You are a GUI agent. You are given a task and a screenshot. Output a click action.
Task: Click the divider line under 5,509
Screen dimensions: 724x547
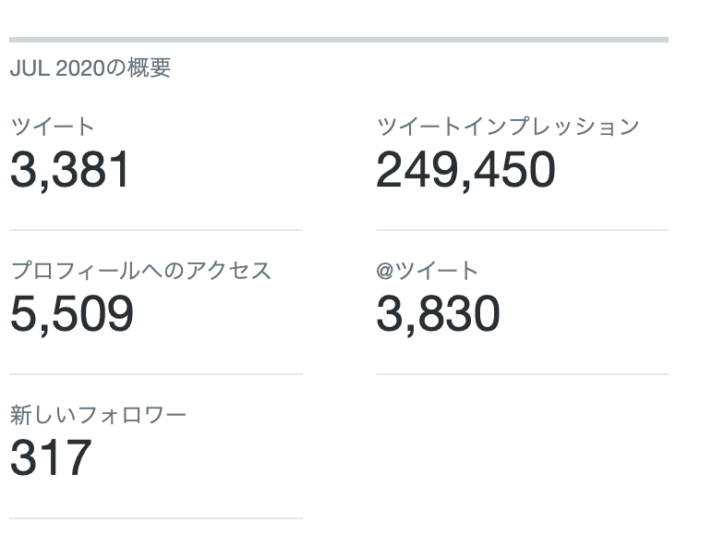(x=156, y=374)
